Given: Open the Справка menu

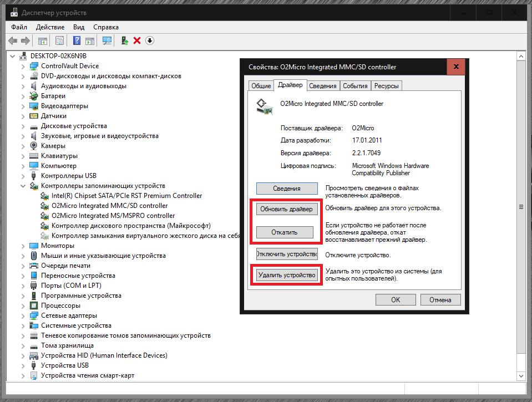Looking at the screenshot, I should [106, 27].
